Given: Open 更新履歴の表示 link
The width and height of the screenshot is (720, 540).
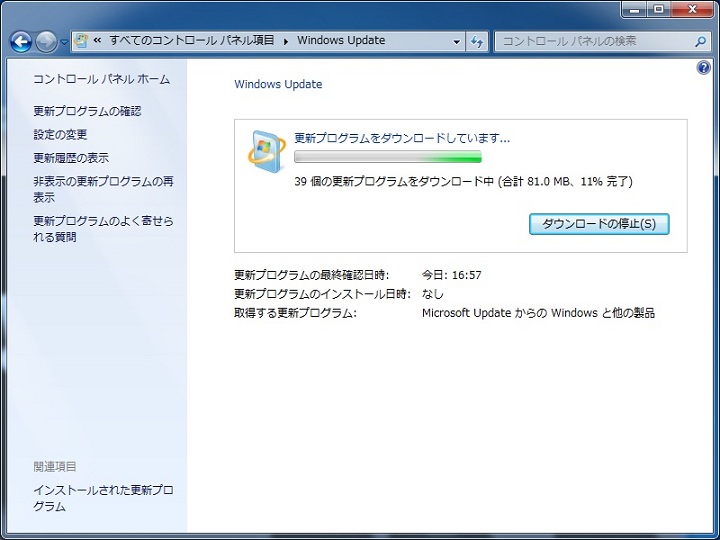Looking at the screenshot, I should [71, 158].
